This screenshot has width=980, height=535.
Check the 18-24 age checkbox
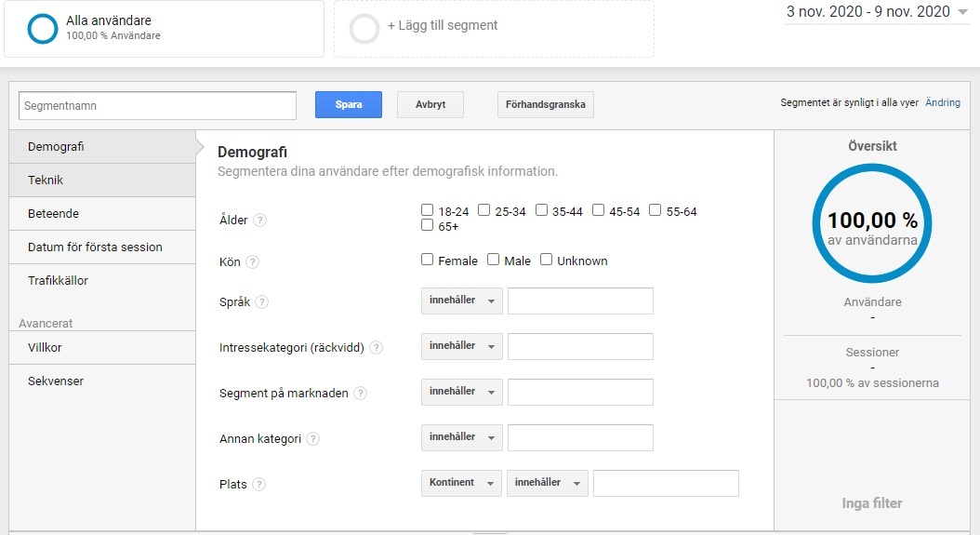click(x=428, y=210)
